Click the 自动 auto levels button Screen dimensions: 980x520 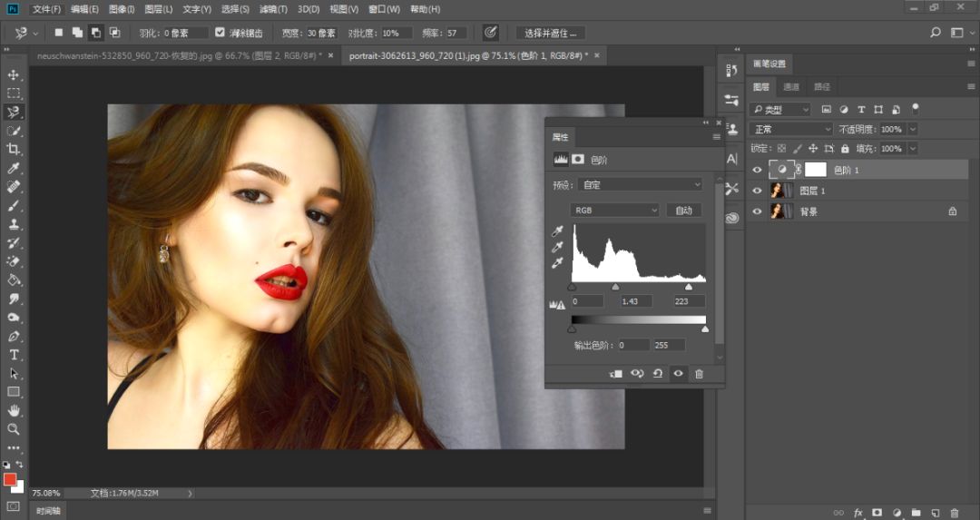point(684,211)
